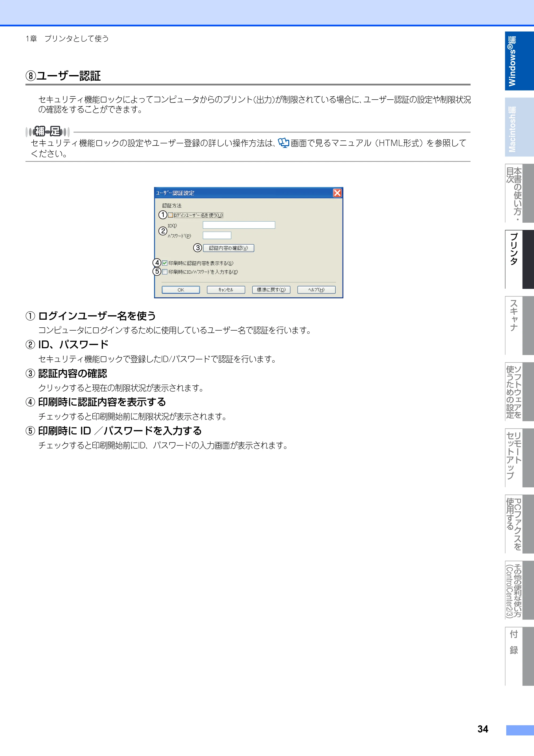534x756 pixels.
Task: Go to 本書の使い方・目次 tab
Action: tap(519, 193)
